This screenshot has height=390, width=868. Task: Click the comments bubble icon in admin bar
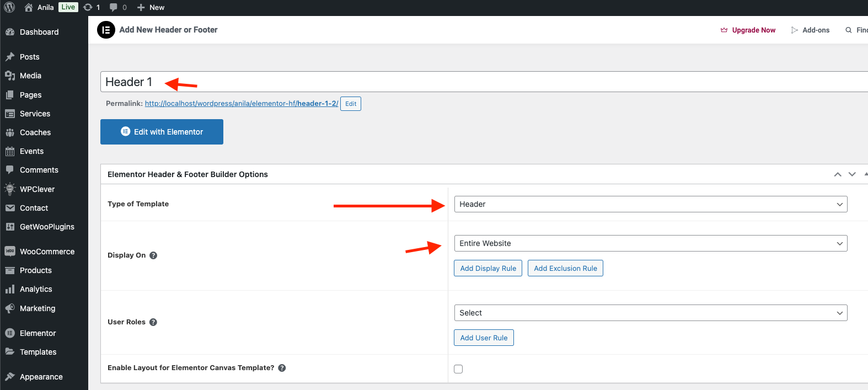click(x=114, y=7)
